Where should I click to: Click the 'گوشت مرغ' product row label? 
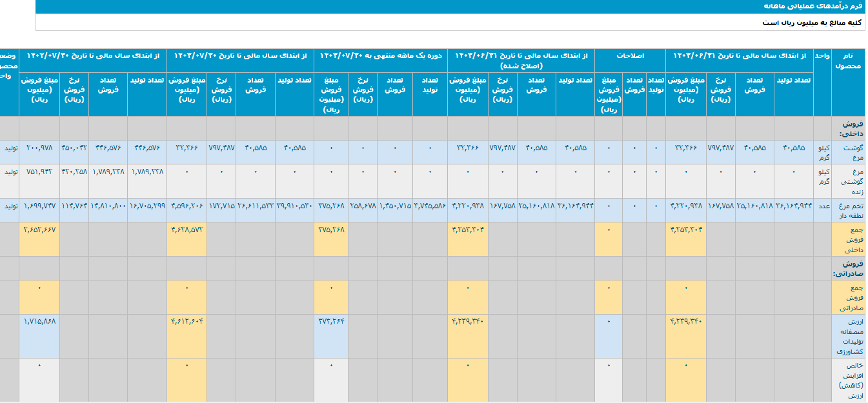849,152
